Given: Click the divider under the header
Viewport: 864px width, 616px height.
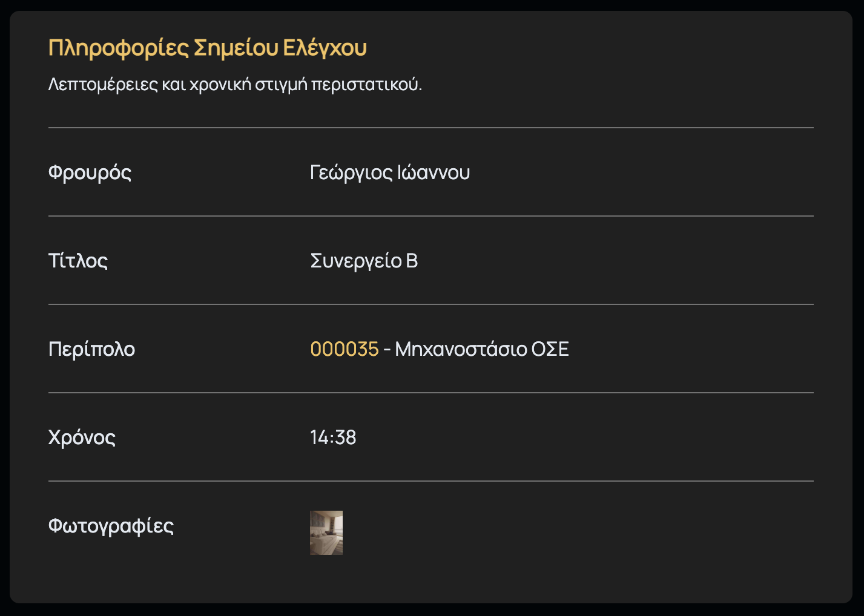Looking at the screenshot, I should (430, 128).
